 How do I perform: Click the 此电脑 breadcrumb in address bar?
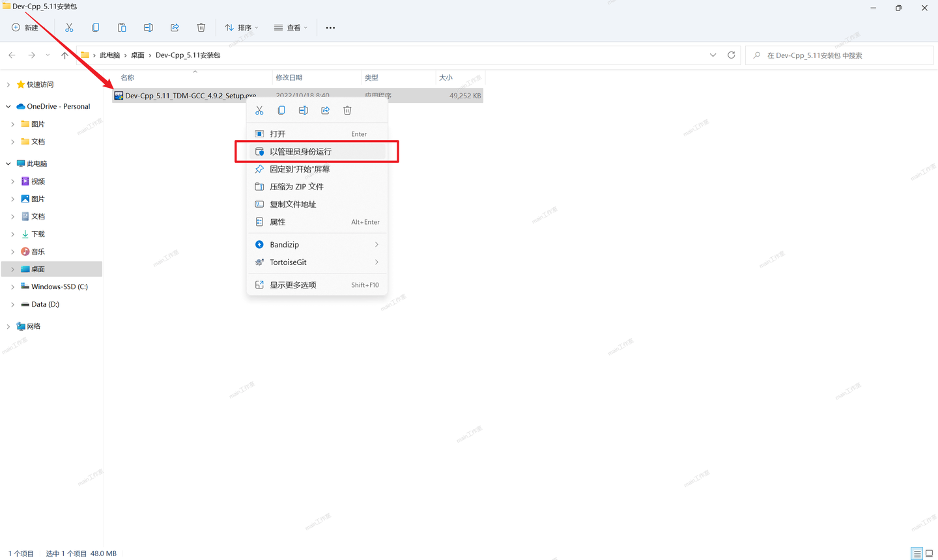click(109, 55)
